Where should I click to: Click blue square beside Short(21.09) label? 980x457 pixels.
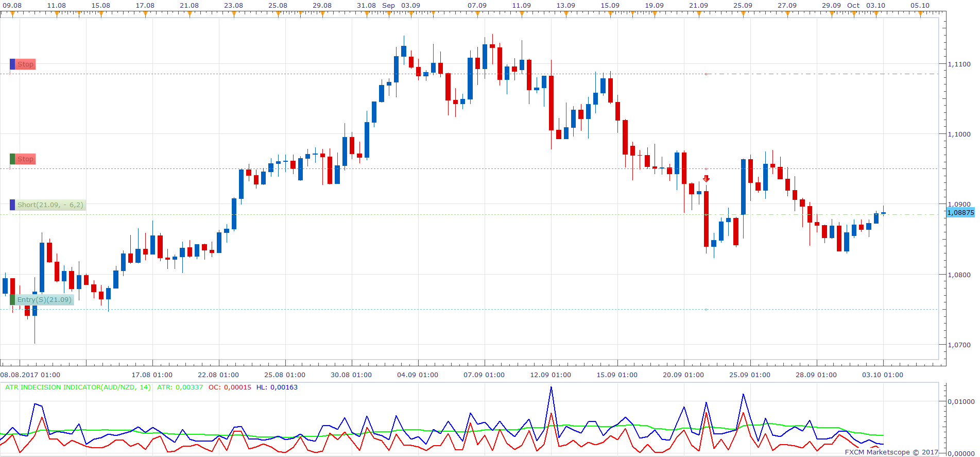pyautogui.click(x=12, y=205)
